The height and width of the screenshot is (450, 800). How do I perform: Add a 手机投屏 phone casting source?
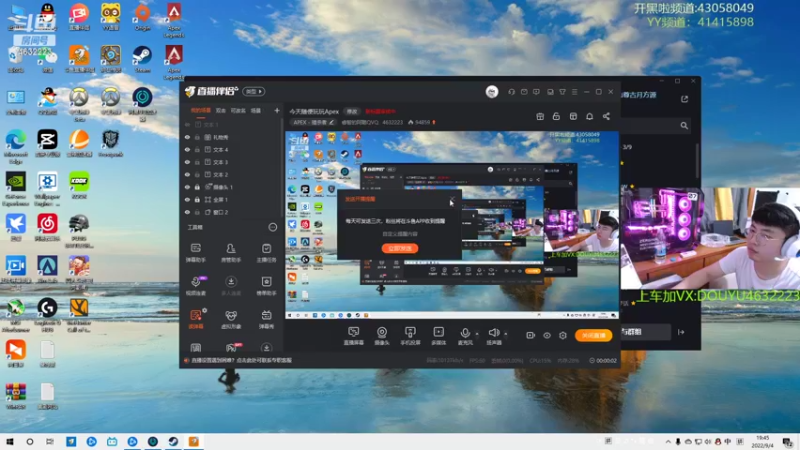point(410,336)
